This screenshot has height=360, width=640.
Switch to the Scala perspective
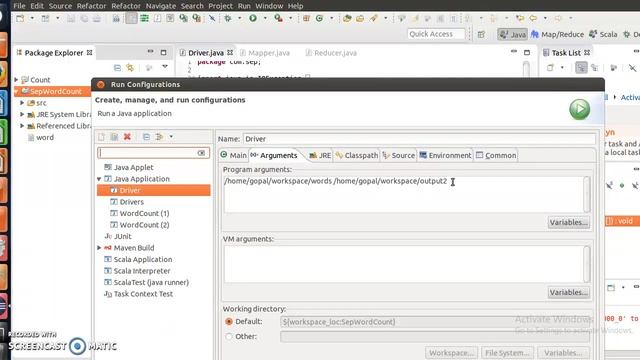coord(603,35)
